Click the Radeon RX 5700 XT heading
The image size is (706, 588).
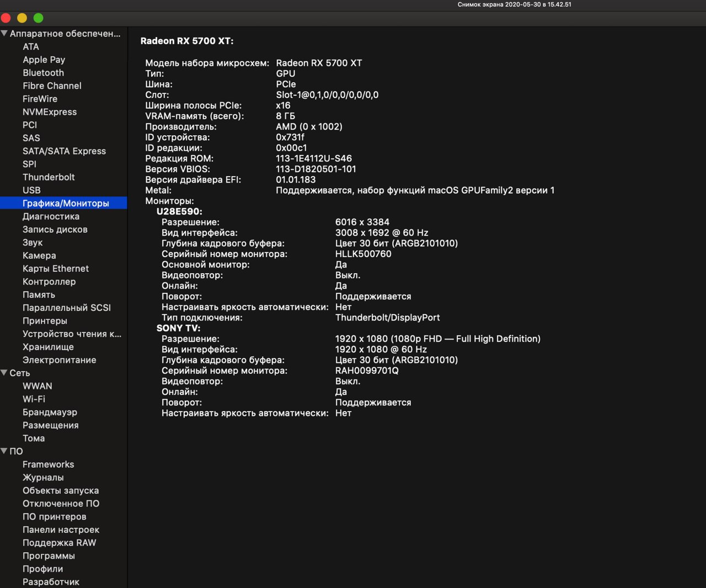[x=187, y=41]
